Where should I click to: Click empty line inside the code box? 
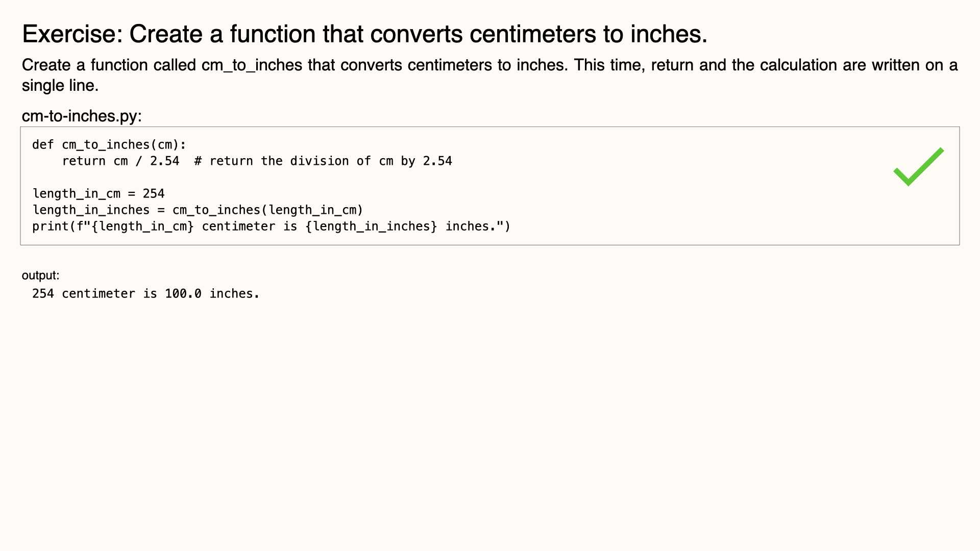coord(489,178)
